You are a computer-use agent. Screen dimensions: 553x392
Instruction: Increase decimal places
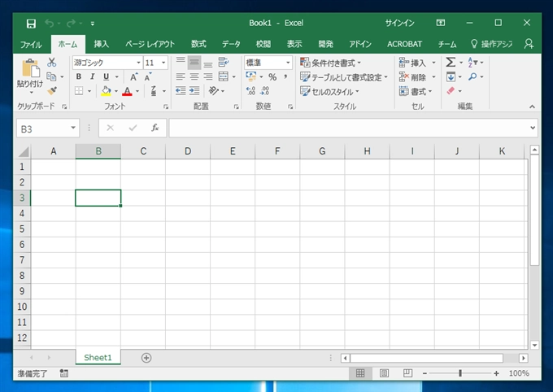click(x=250, y=91)
